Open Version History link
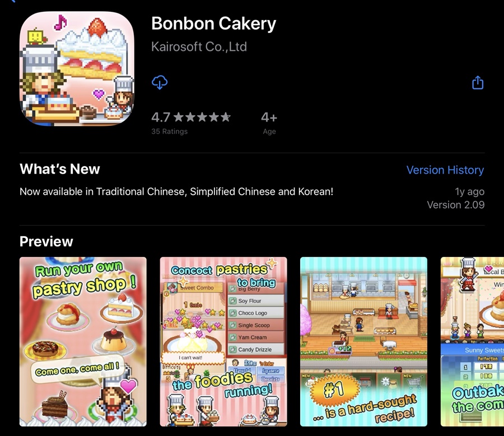 point(445,170)
